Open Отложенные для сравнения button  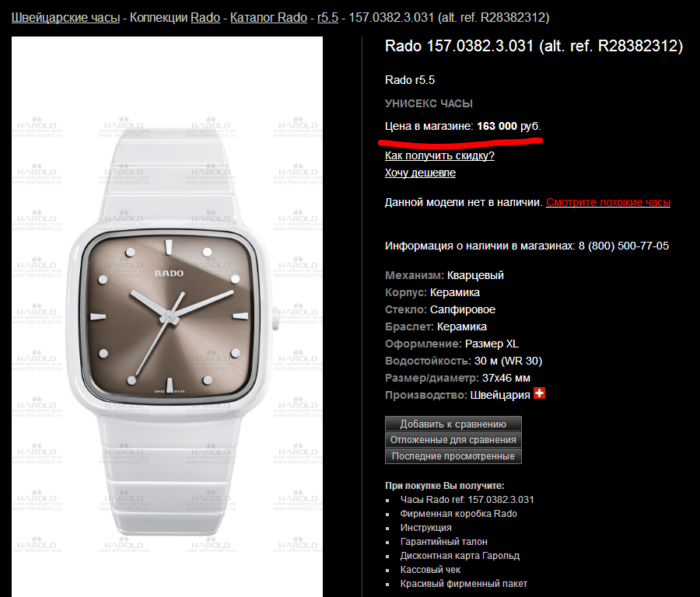[453, 440]
